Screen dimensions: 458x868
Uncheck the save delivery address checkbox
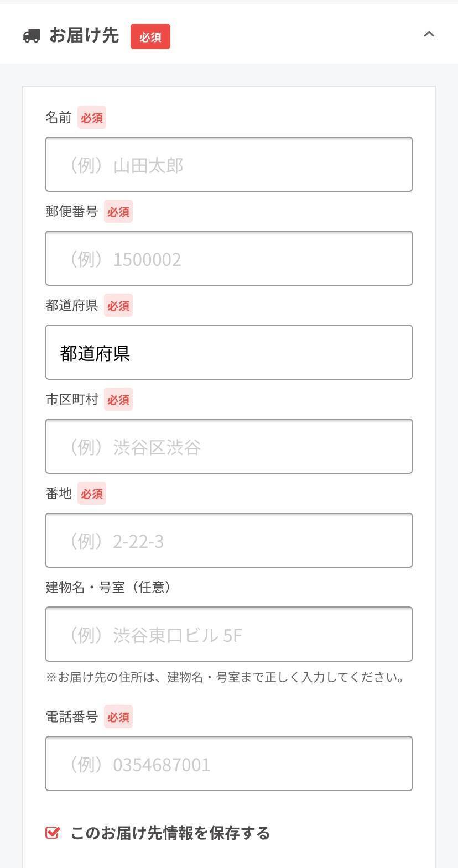tap(52, 833)
